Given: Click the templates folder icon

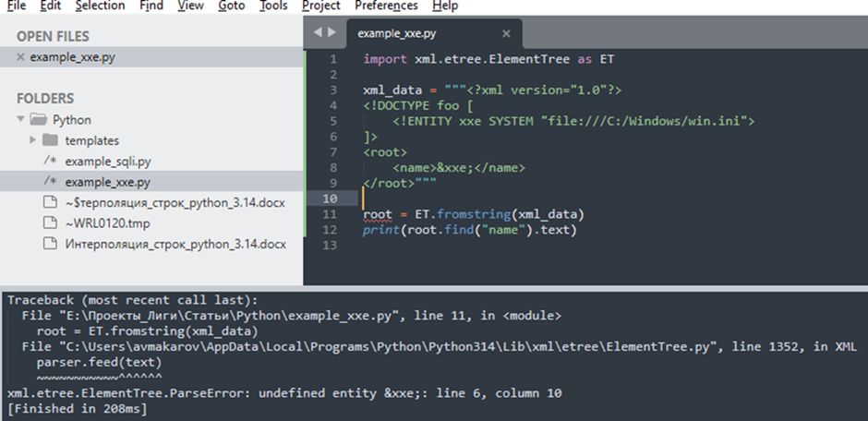Looking at the screenshot, I should 51,140.
